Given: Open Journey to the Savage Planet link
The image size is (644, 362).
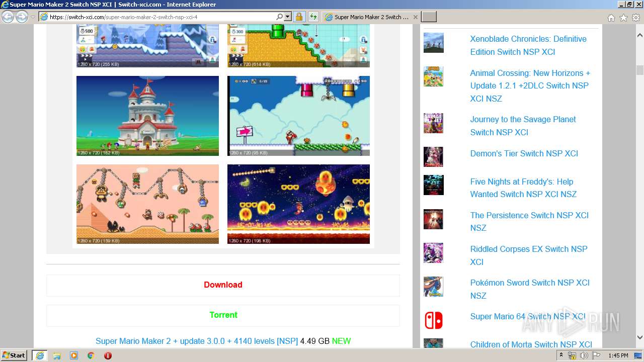Looking at the screenshot, I should pyautogui.click(x=523, y=126).
